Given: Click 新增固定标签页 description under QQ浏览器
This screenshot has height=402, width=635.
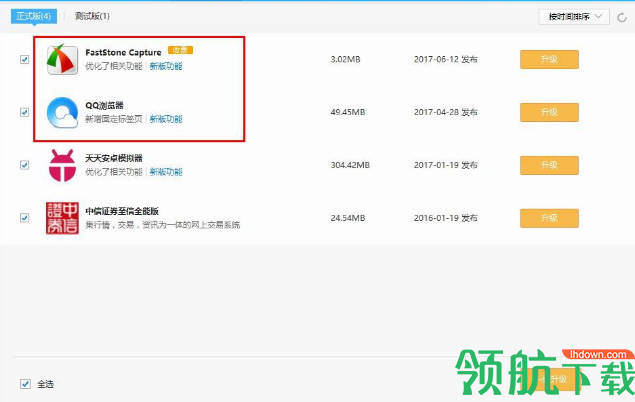Looking at the screenshot, I should coord(114,119).
